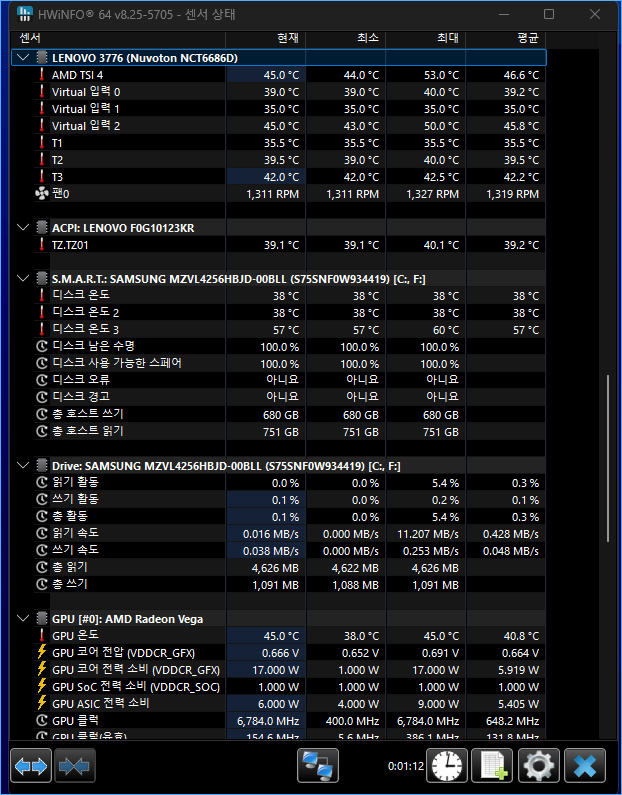This screenshot has height=795, width=622.
Task: Click the 60 °C maximum disk temperature value
Action: tap(446, 330)
